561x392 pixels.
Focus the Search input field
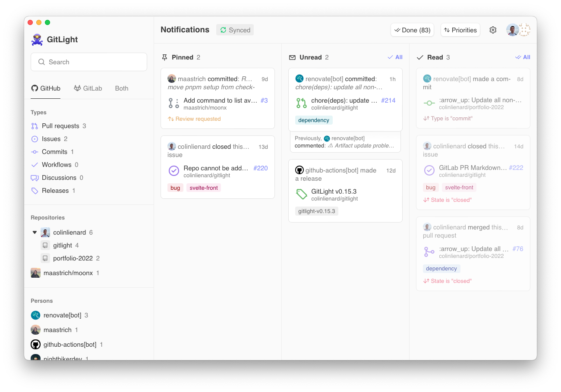(x=89, y=62)
